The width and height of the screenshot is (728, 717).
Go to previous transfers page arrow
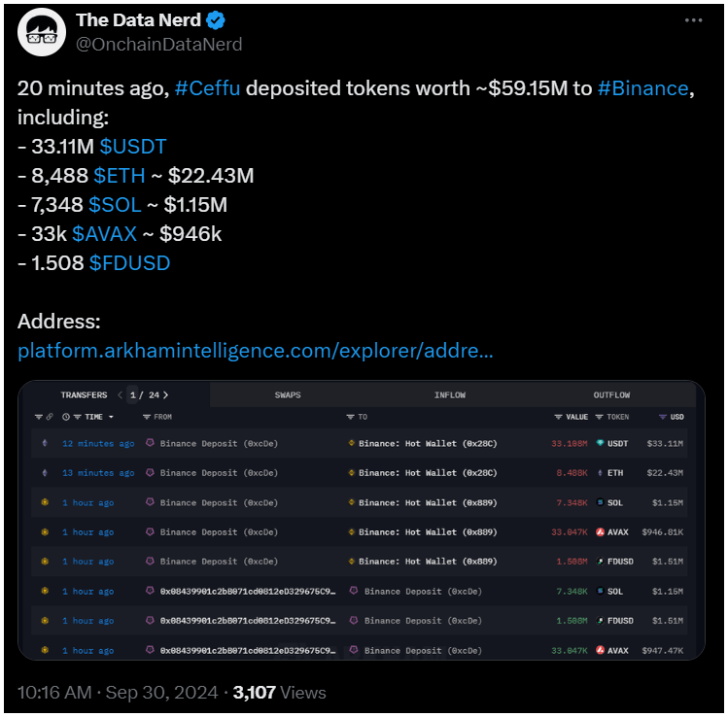pyautogui.click(x=121, y=394)
